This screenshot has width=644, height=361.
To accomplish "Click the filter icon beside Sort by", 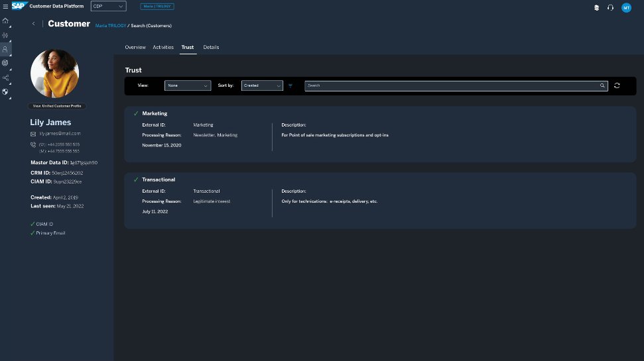I will [290, 85].
